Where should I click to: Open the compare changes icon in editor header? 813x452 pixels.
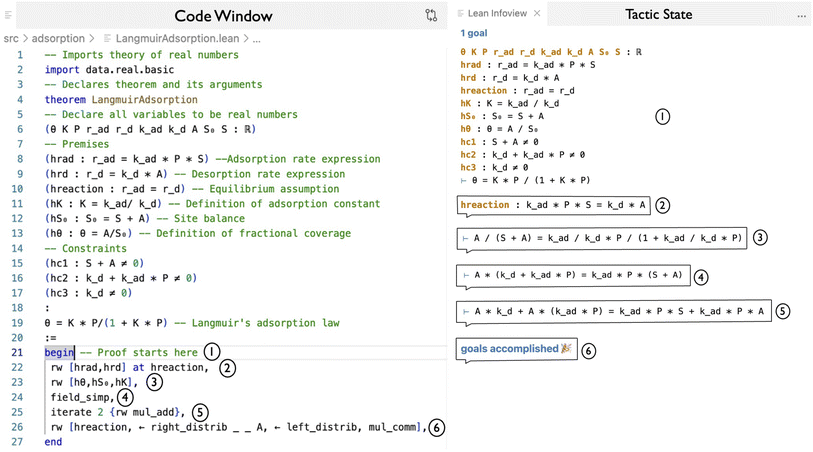[x=431, y=15]
